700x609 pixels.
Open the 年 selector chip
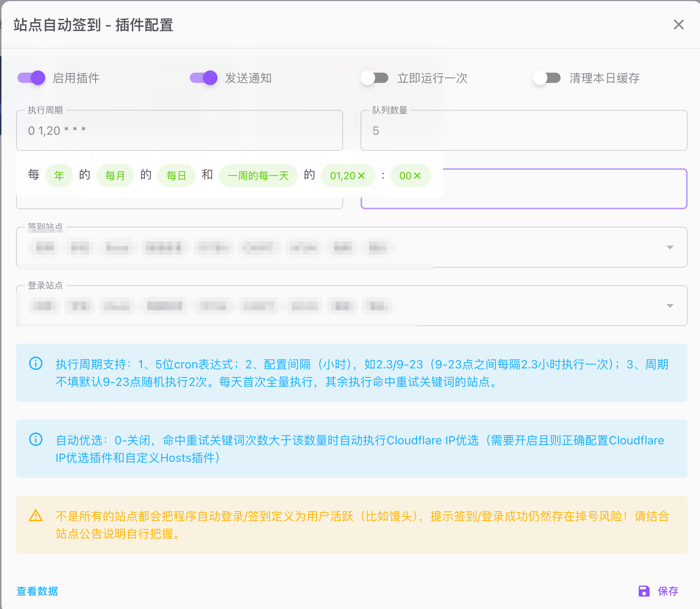pyautogui.click(x=59, y=176)
